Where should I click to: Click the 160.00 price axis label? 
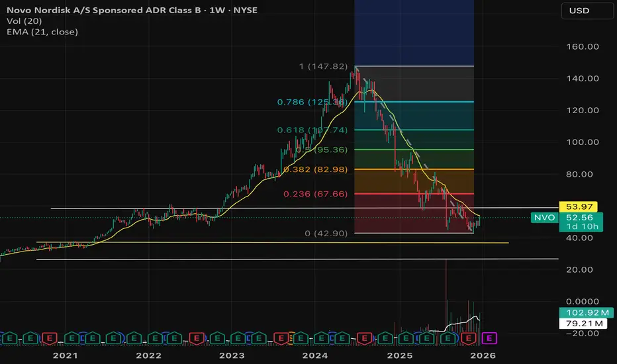point(583,47)
